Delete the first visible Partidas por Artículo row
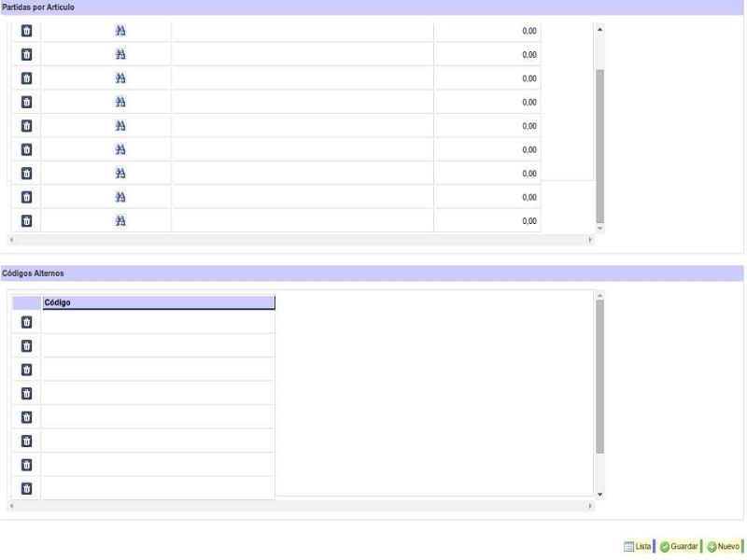This screenshot has height=560, width=747. click(x=26, y=31)
